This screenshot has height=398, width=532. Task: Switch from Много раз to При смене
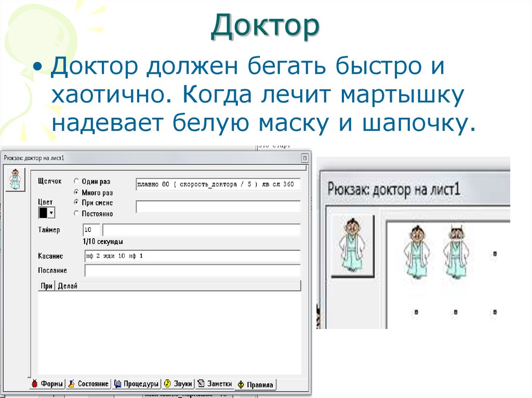click(76, 202)
